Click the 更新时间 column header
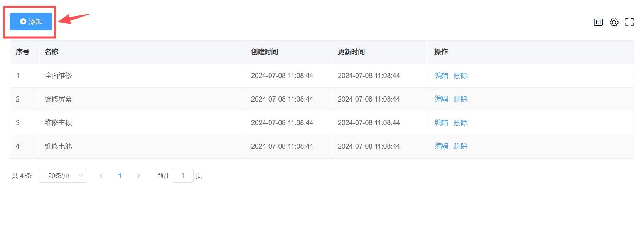Screen dimensions: 644x237 pos(351,52)
